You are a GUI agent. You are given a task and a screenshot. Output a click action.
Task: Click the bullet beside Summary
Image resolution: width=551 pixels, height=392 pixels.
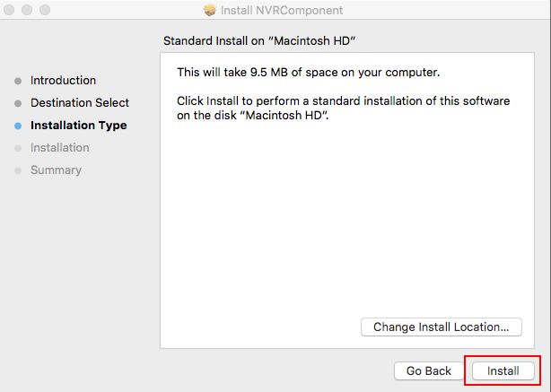tap(18, 171)
